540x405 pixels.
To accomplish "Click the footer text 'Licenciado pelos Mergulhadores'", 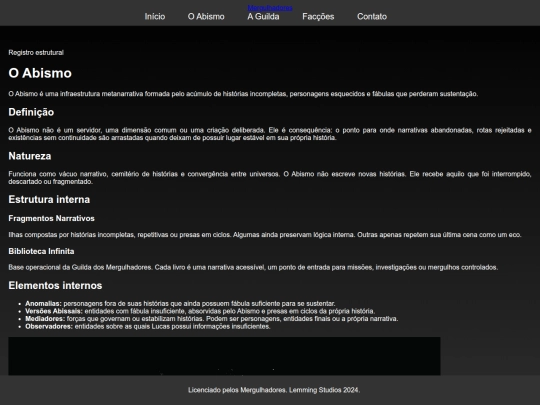I will pyautogui.click(x=237, y=390).
